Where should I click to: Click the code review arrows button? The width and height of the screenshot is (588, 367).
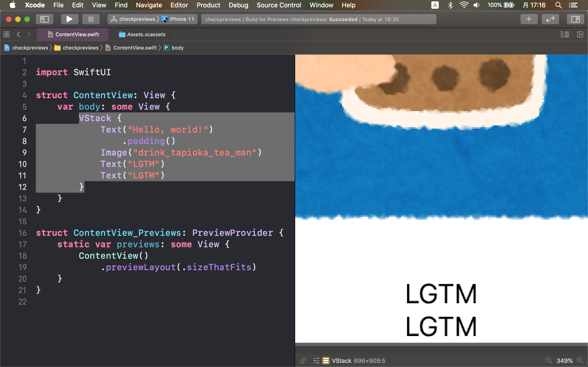point(550,19)
